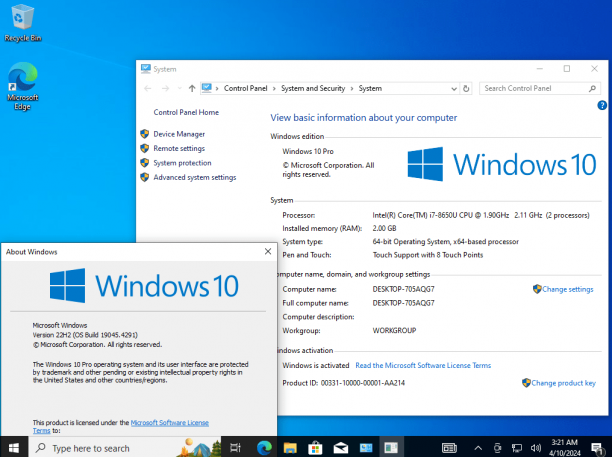Click the search magnifier in Control Panel
612x457 pixels.
point(592,89)
